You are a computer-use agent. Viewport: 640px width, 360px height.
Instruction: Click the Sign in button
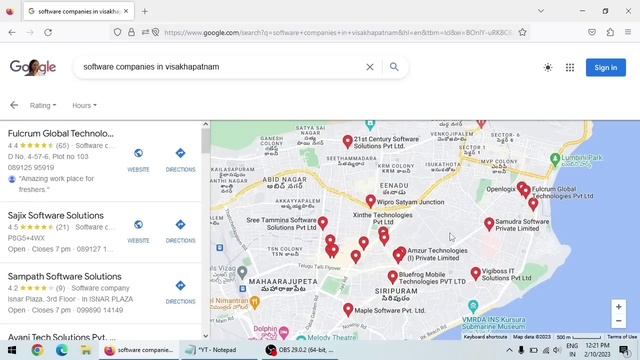tap(606, 67)
